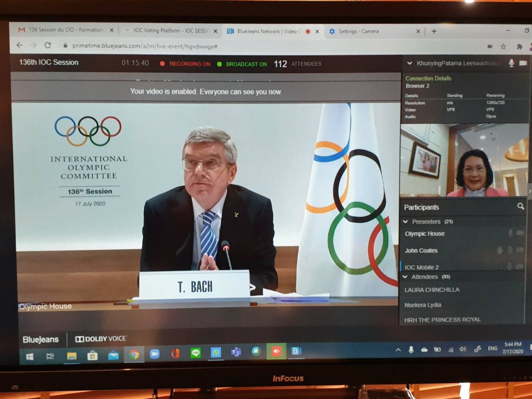Go forward in browser history
This screenshot has height=399, width=532.
[33, 45]
